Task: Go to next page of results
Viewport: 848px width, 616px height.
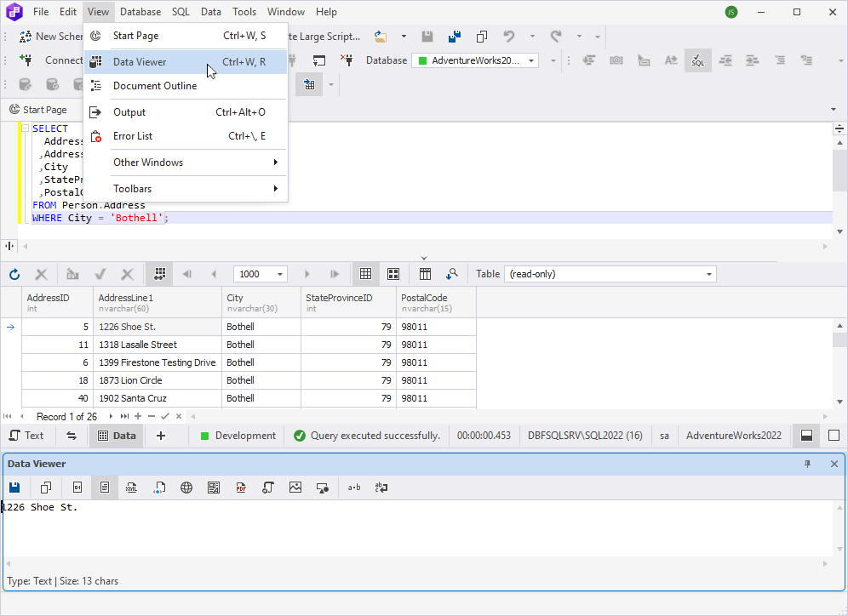Action: point(307,274)
